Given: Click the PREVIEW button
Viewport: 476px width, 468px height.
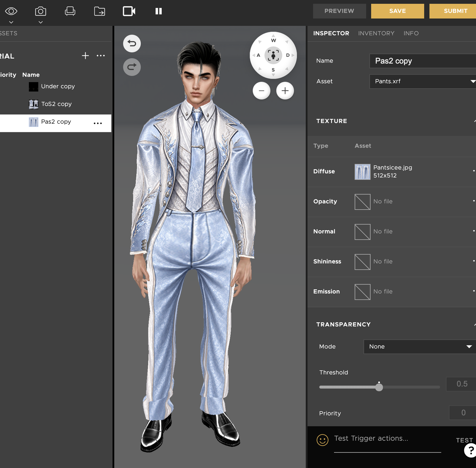Looking at the screenshot, I should [x=339, y=11].
